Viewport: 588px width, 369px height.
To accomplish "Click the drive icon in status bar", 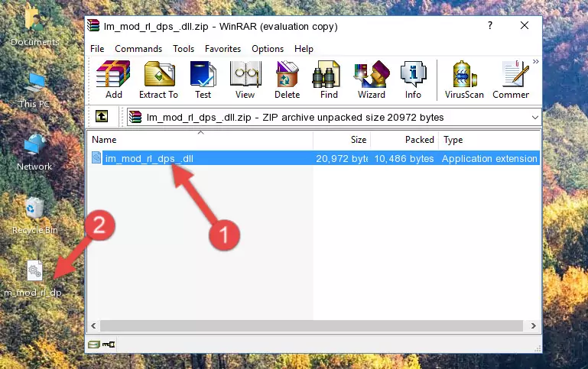I will [94, 345].
